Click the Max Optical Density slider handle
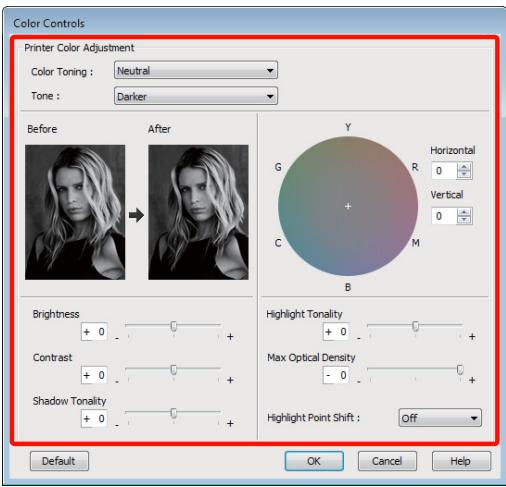506x487 pixels. [460, 370]
